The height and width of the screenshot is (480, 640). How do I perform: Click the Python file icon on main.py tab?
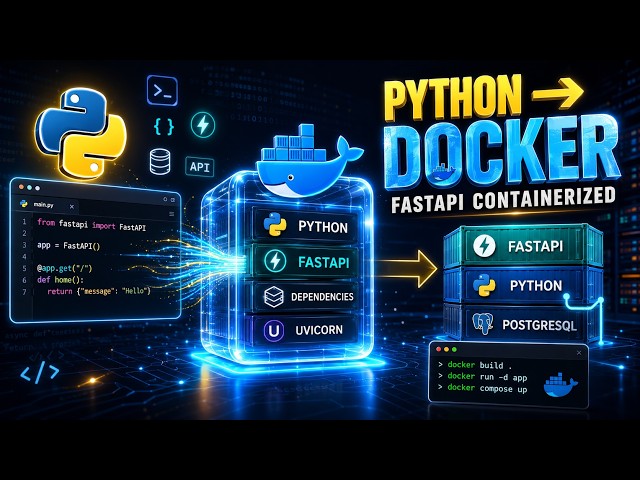pos(24,204)
